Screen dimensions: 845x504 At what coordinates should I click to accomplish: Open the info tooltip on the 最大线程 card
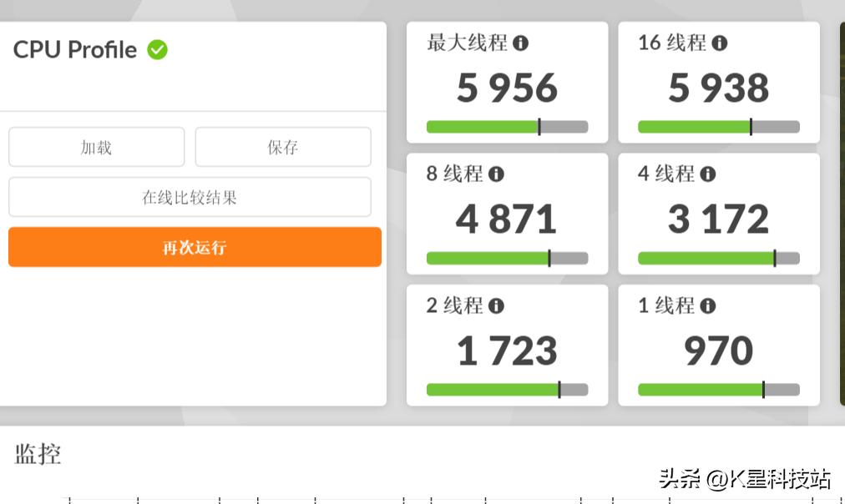click(522, 43)
